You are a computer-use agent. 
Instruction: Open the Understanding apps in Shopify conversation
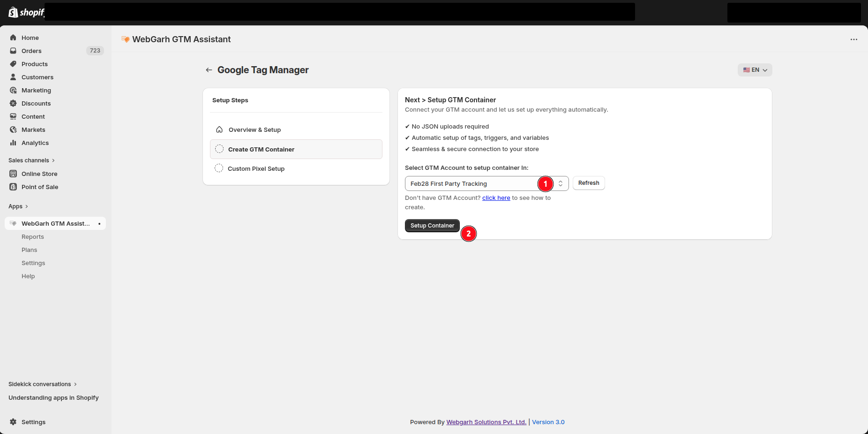(x=53, y=398)
